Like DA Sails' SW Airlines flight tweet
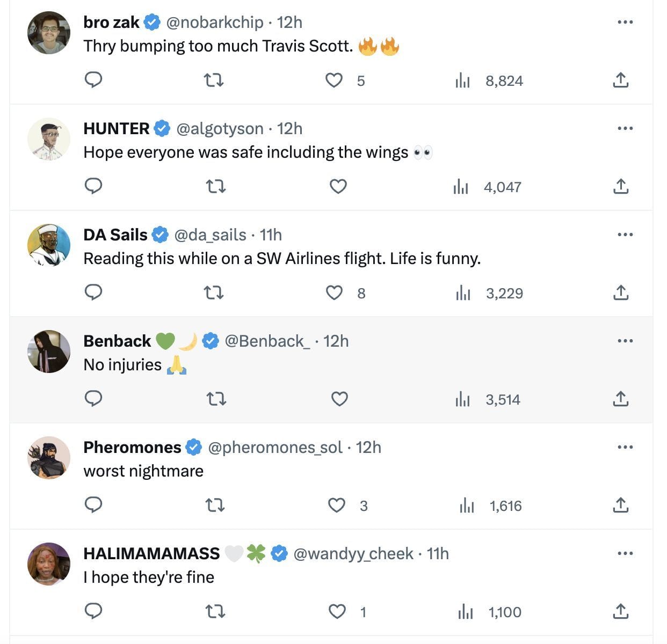667x644 pixels. point(334,292)
